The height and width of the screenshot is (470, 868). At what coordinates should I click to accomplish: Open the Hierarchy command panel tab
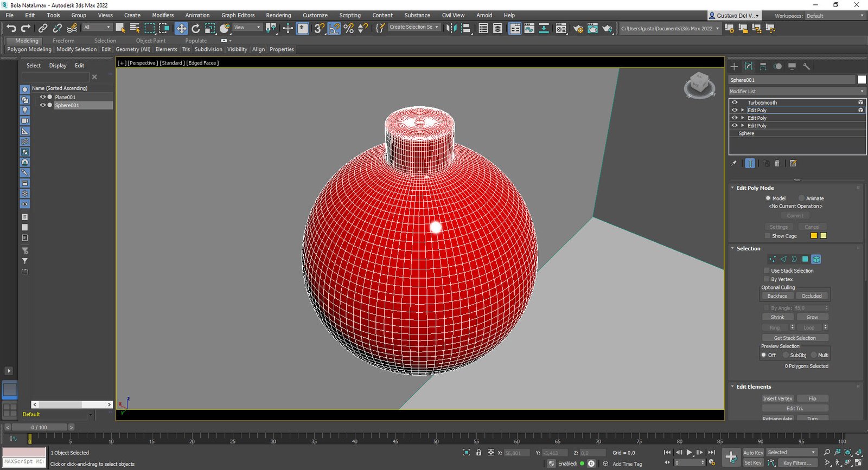pyautogui.click(x=763, y=66)
